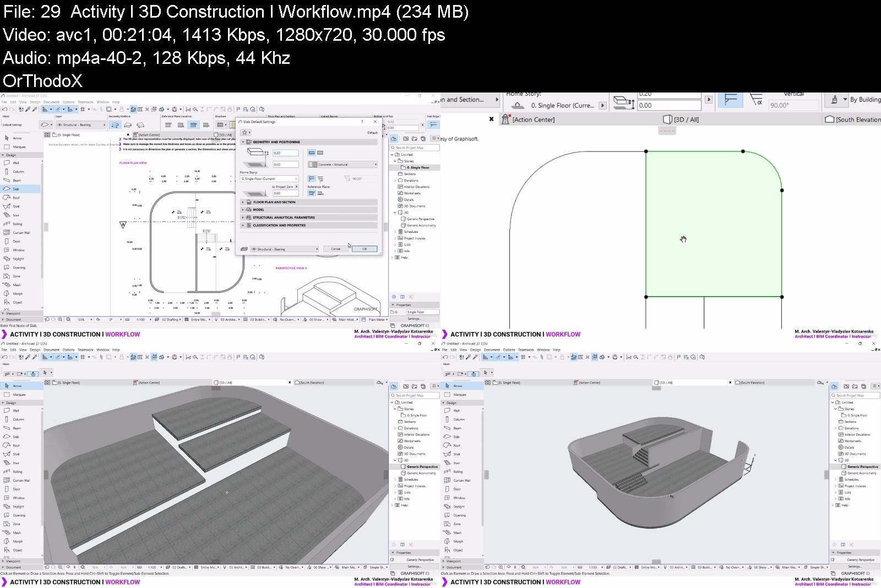Choose the Shell tool in top-left frame

(x=16, y=206)
